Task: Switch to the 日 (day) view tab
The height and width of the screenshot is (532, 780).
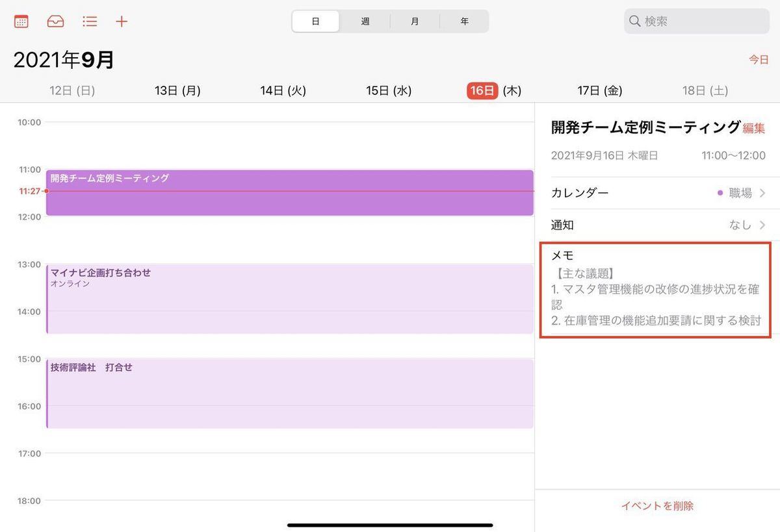Action: (x=315, y=21)
